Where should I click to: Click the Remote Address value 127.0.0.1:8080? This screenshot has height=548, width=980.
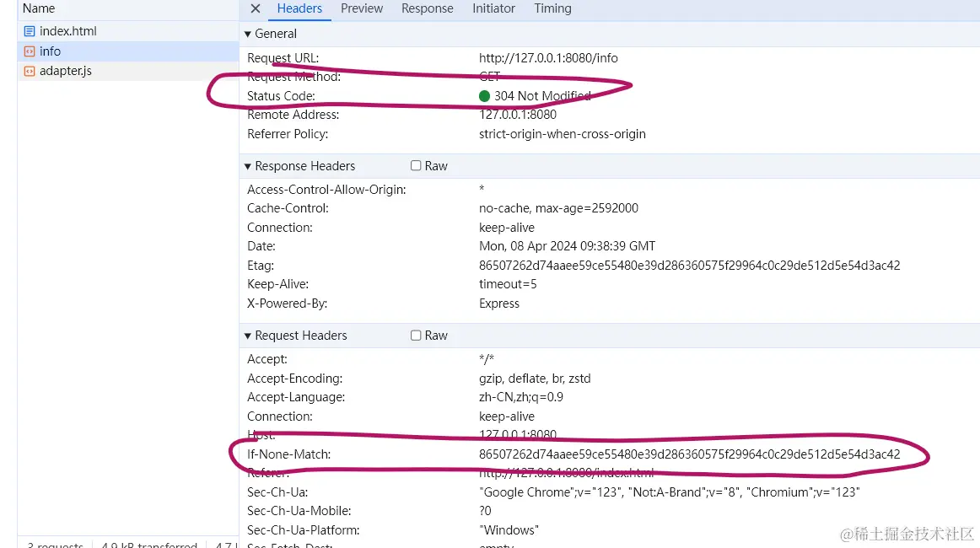(x=518, y=115)
